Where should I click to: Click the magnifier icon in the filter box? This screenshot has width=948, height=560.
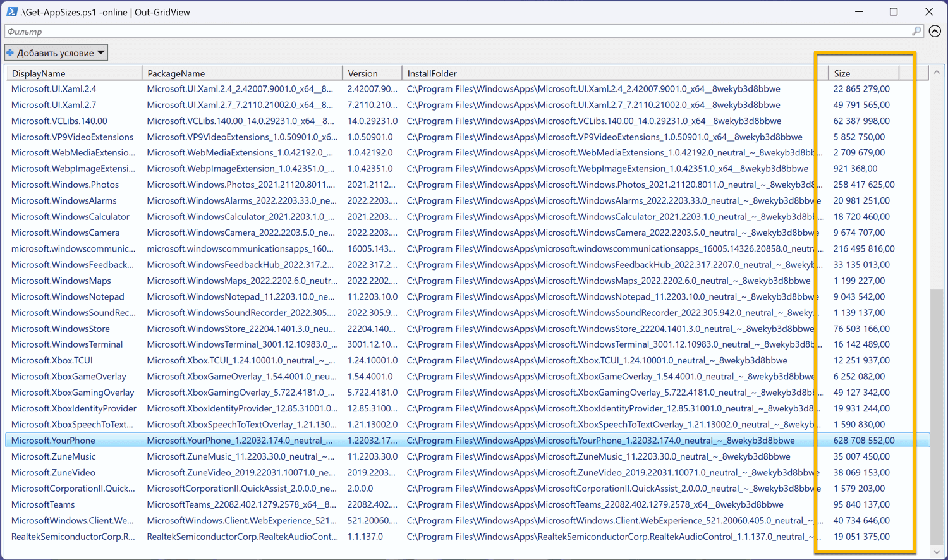tap(916, 31)
